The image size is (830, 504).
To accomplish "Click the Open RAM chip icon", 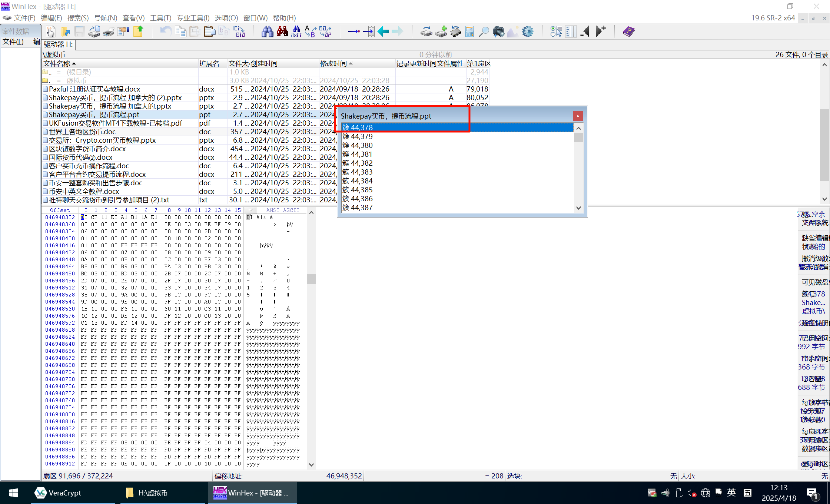I will coord(455,32).
